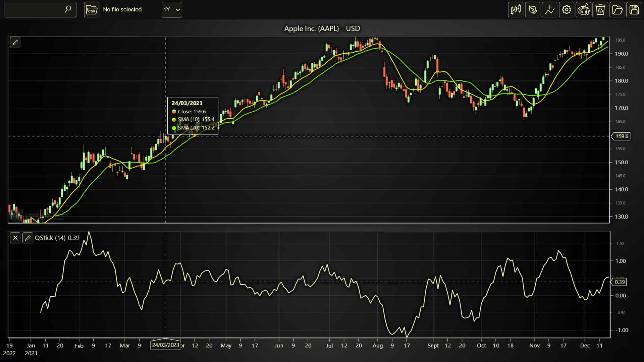Select the pen drawing tool
The height and width of the screenshot is (362, 644).
click(x=533, y=10)
